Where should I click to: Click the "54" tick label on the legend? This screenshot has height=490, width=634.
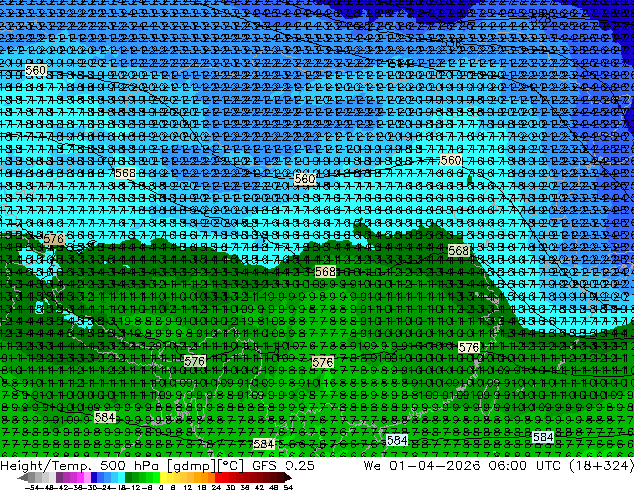(288, 488)
